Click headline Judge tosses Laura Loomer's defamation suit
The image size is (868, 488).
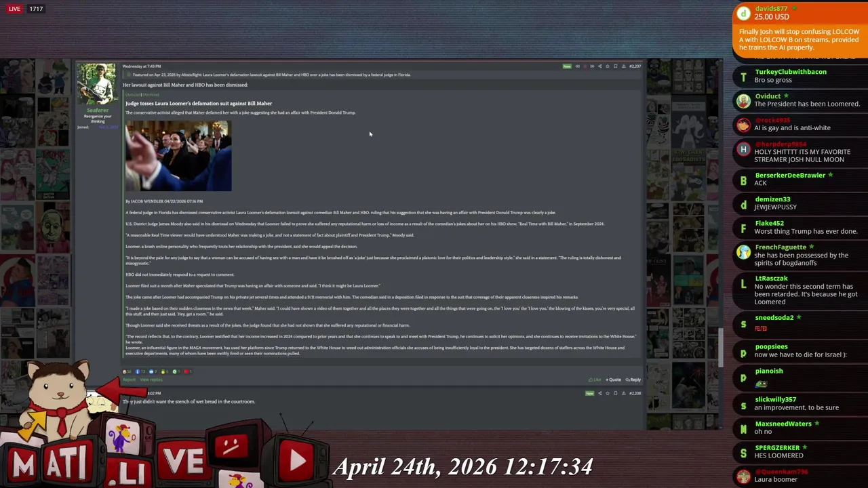[198, 104]
